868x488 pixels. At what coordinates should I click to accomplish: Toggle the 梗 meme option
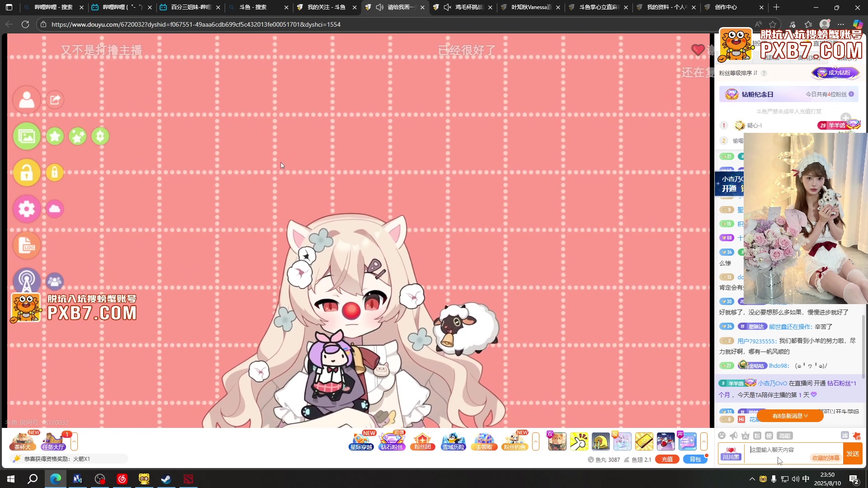pos(769,436)
